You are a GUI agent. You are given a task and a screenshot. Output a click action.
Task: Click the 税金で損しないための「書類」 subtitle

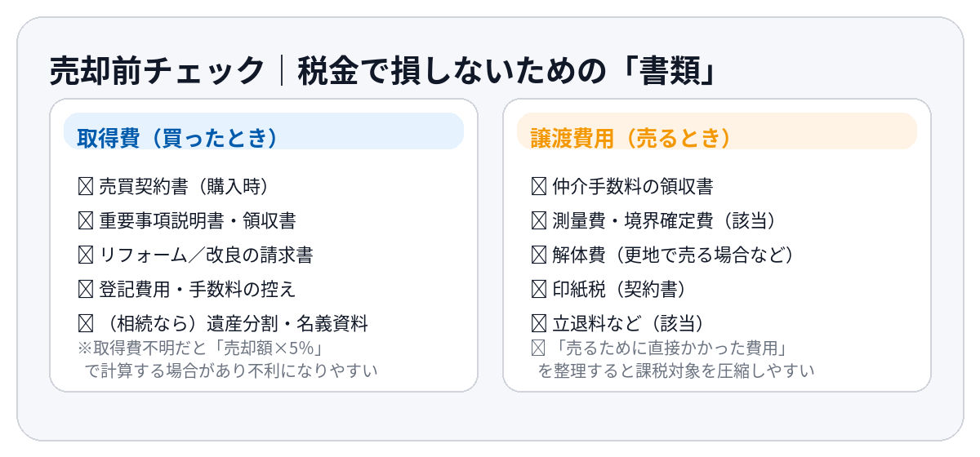[506, 71]
